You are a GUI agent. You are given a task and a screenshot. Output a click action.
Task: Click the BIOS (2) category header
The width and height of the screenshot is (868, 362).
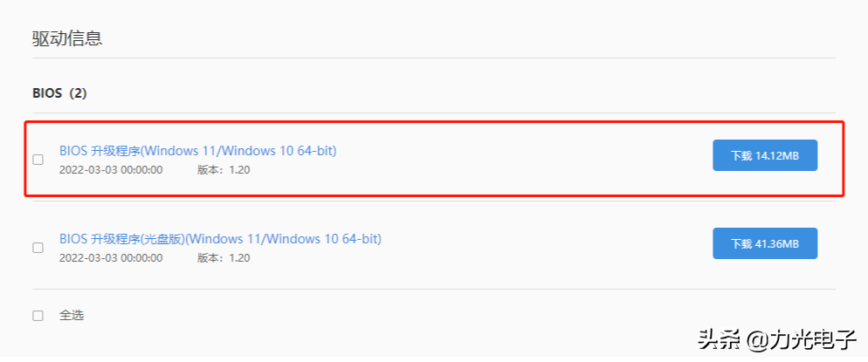click(59, 93)
